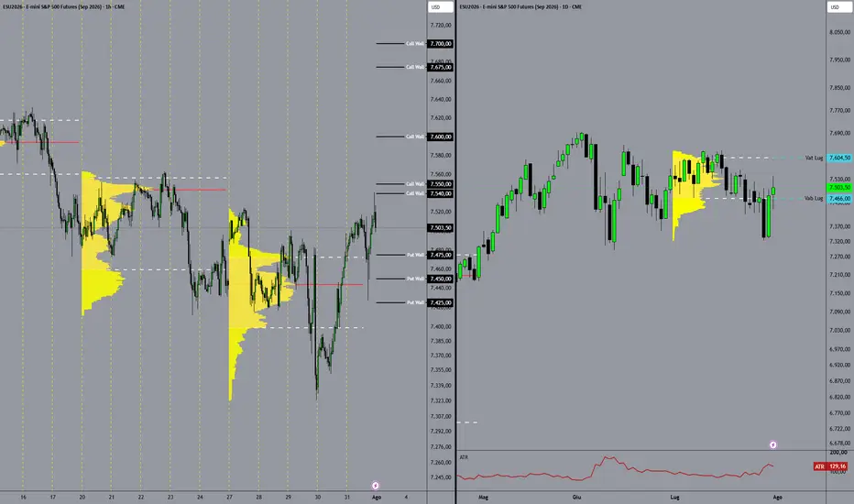Open the event marker icon on daily chart

tap(772, 445)
